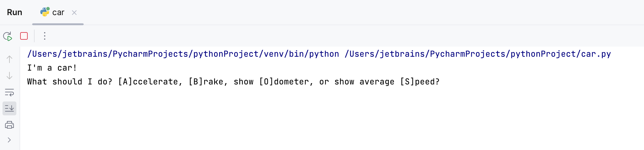
Task: Stop the running car process
Action: (24, 36)
